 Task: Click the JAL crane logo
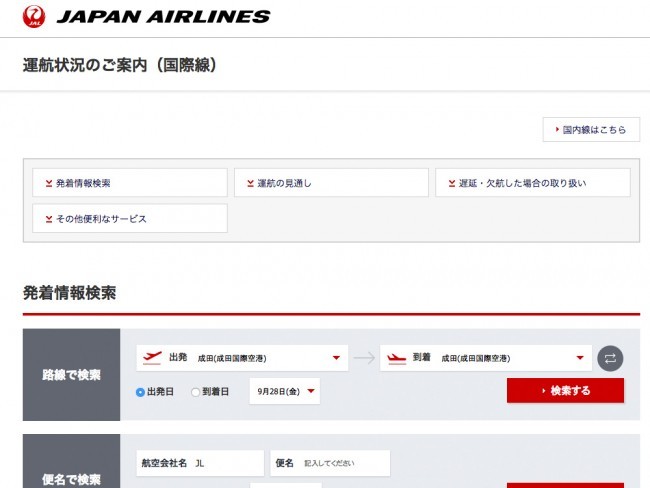34,17
